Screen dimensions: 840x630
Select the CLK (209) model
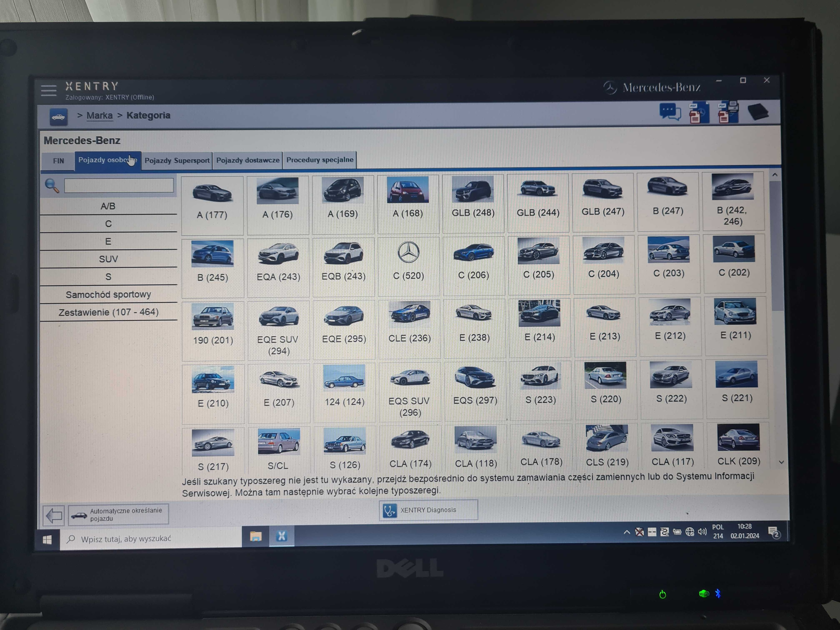click(738, 445)
